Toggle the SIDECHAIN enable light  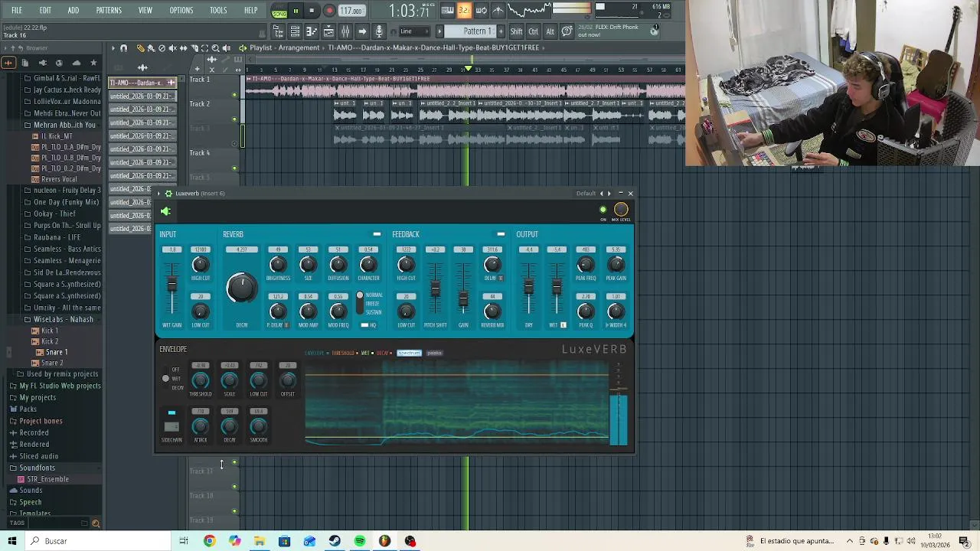171,413
